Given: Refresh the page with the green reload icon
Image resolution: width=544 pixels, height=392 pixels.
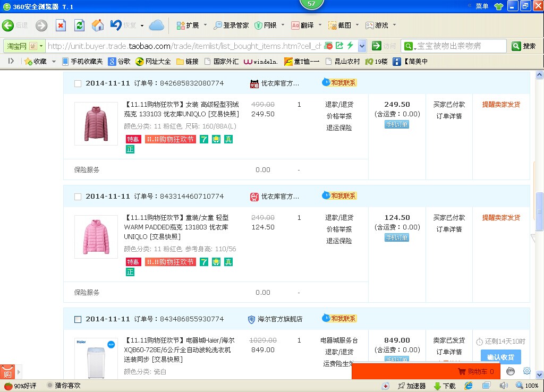Looking at the screenshot, I should coord(80,25).
